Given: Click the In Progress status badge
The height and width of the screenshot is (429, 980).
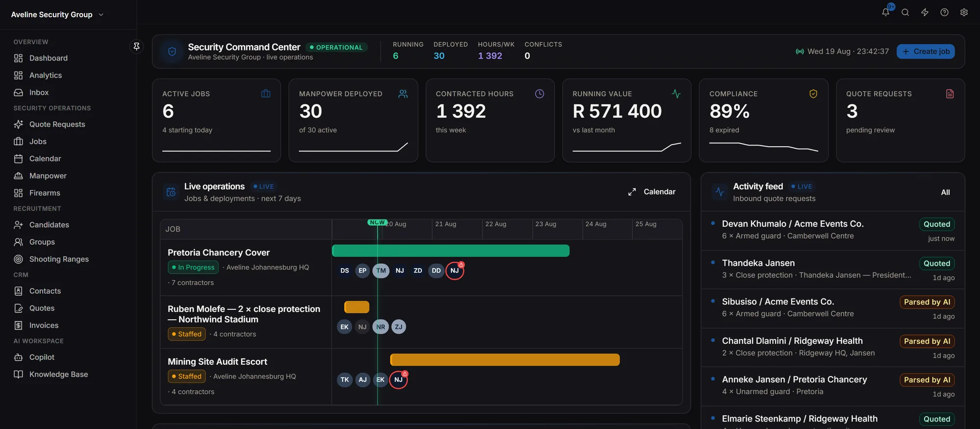Looking at the screenshot, I should 193,267.
